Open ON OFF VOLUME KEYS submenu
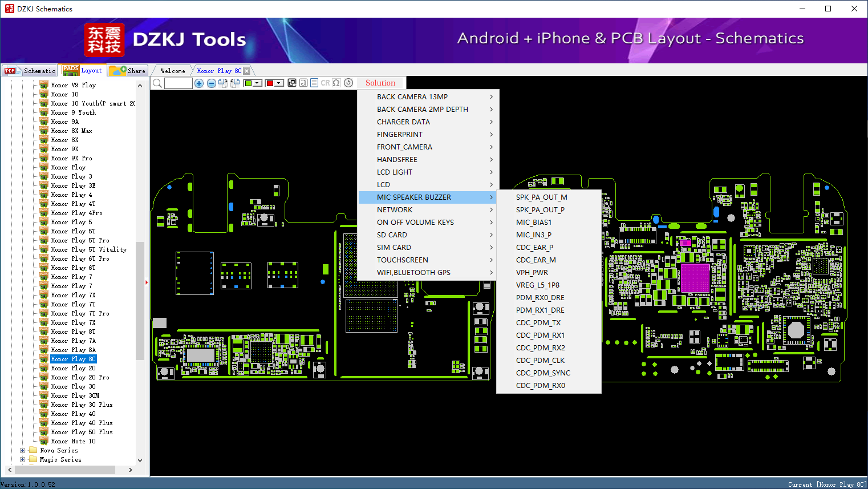The height and width of the screenshot is (489, 868). tap(428, 222)
